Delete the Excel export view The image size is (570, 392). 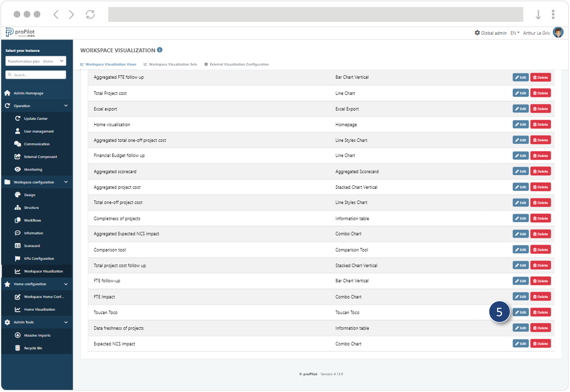click(x=540, y=109)
